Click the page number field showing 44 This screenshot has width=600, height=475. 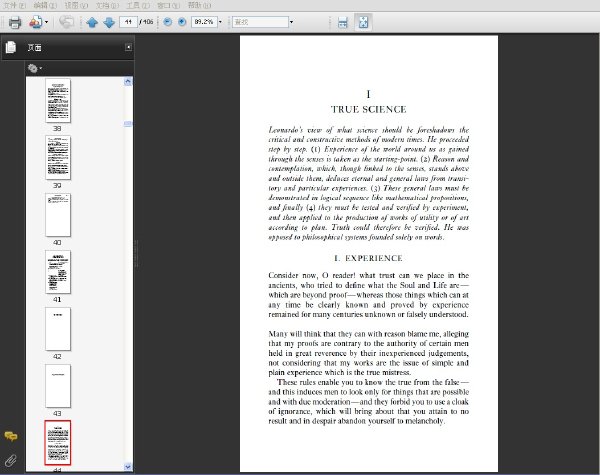pyautogui.click(x=128, y=22)
